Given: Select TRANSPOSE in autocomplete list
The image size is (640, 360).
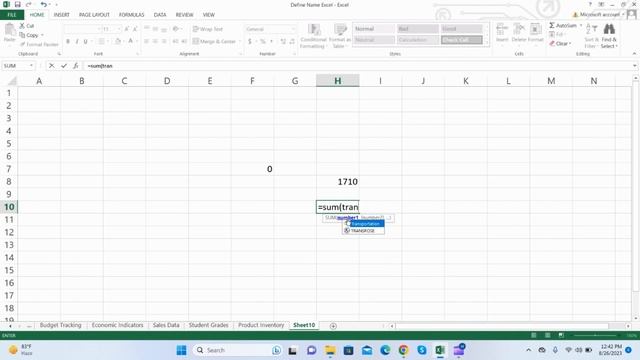Looking at the screenshot, I should pos(363,231).
